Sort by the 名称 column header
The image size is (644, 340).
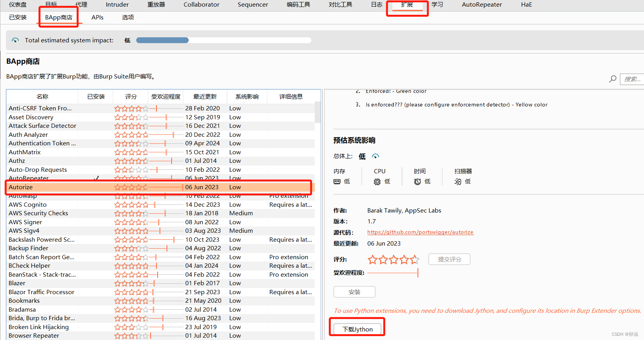(42, 96)
